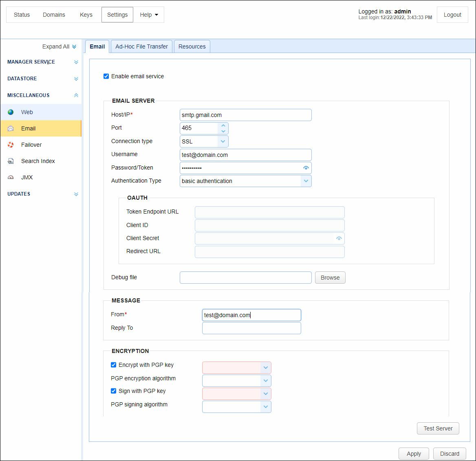Click the Redirect URL field
Image resolution: width=476 pixels, height=461 pixels.
(x=269, y=252)
